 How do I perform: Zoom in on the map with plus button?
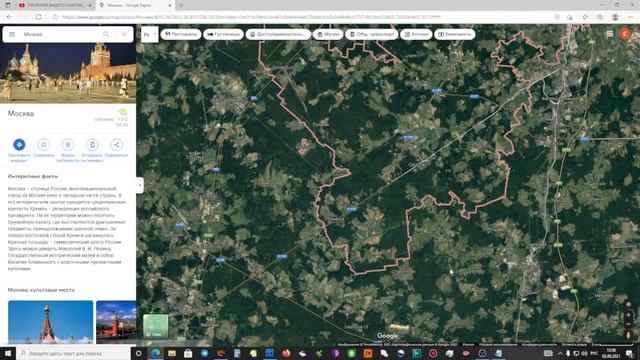click(x=628, y=315)
